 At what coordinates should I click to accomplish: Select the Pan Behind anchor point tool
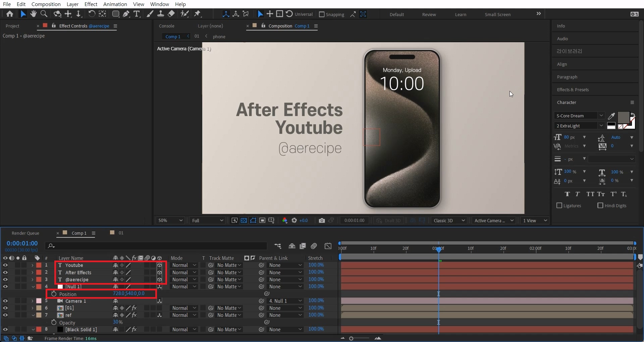tap(102, 14)
